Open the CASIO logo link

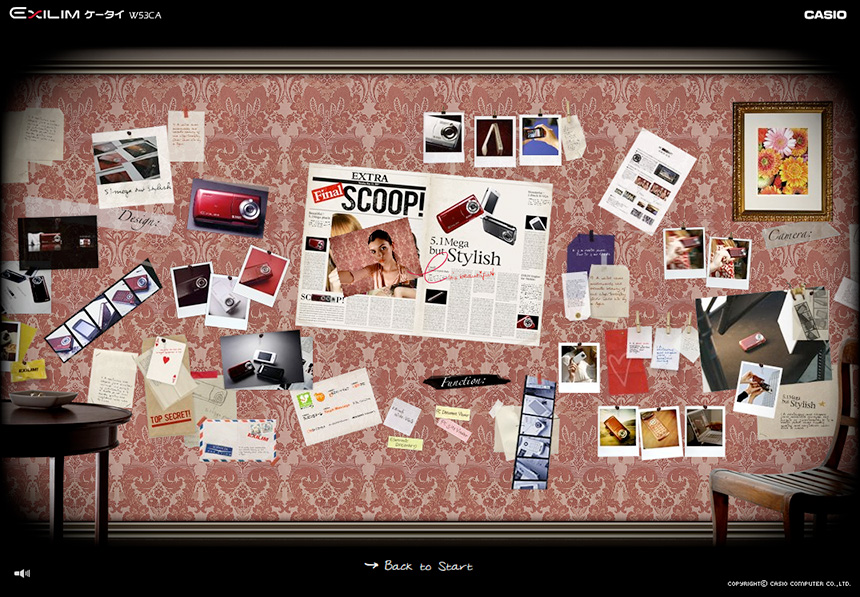[825, 15]
